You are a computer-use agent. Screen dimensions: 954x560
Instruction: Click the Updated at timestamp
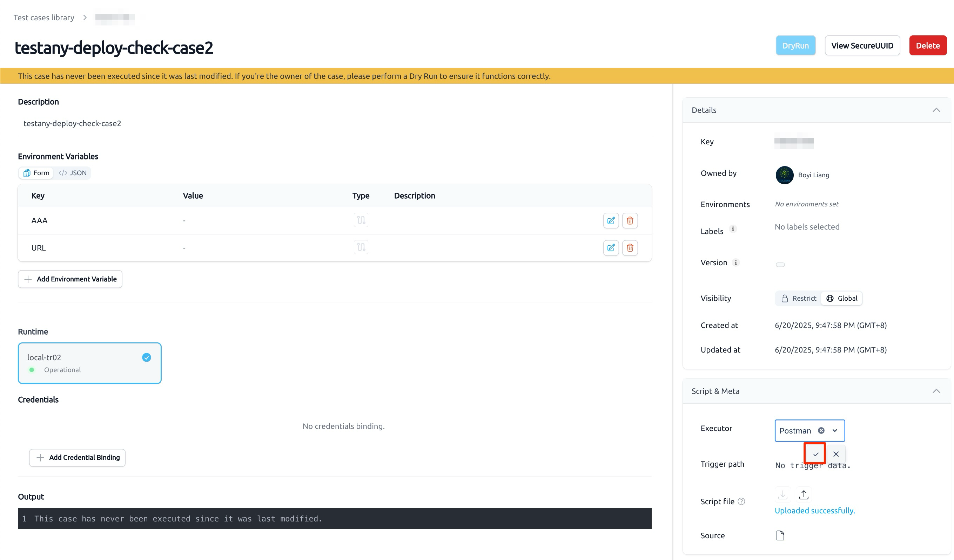[x=831, y=350]
